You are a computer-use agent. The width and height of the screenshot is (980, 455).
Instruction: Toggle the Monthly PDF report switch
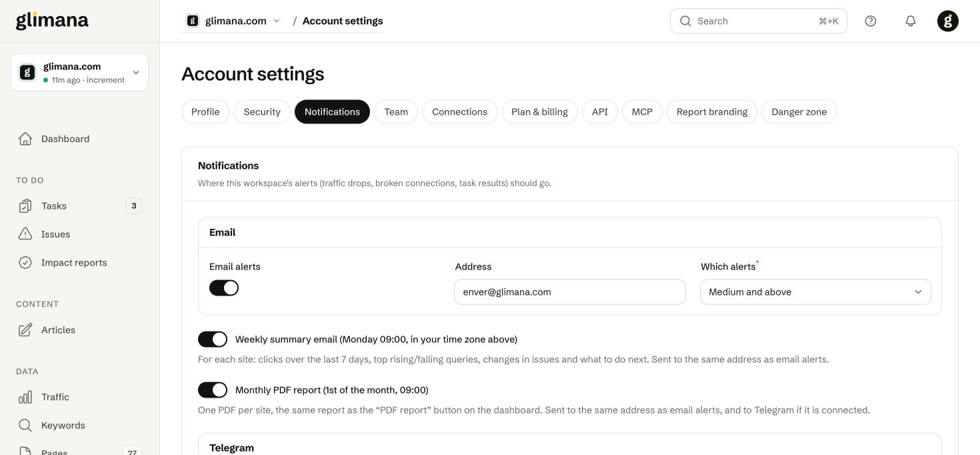[213, 390]
